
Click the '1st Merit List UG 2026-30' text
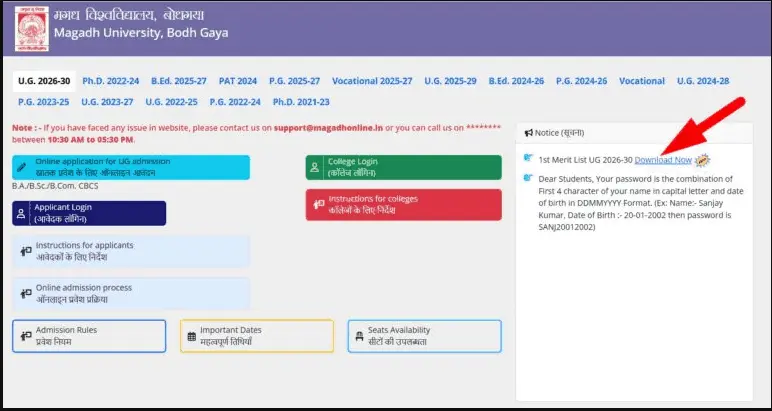585,160
